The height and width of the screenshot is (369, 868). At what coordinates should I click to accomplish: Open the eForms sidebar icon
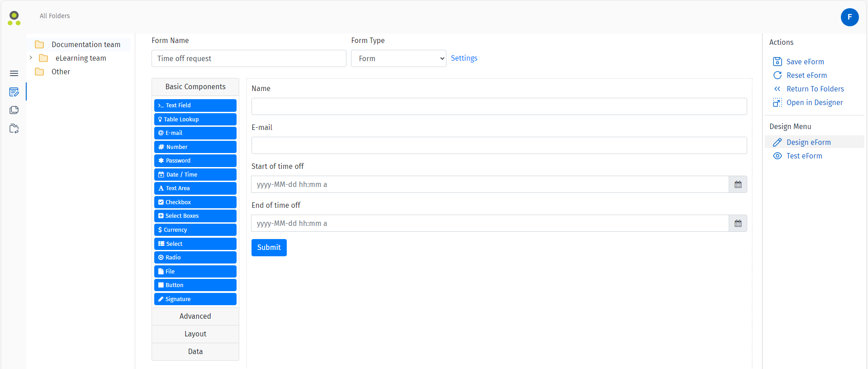pyautogui.click(x=14, y=92)
